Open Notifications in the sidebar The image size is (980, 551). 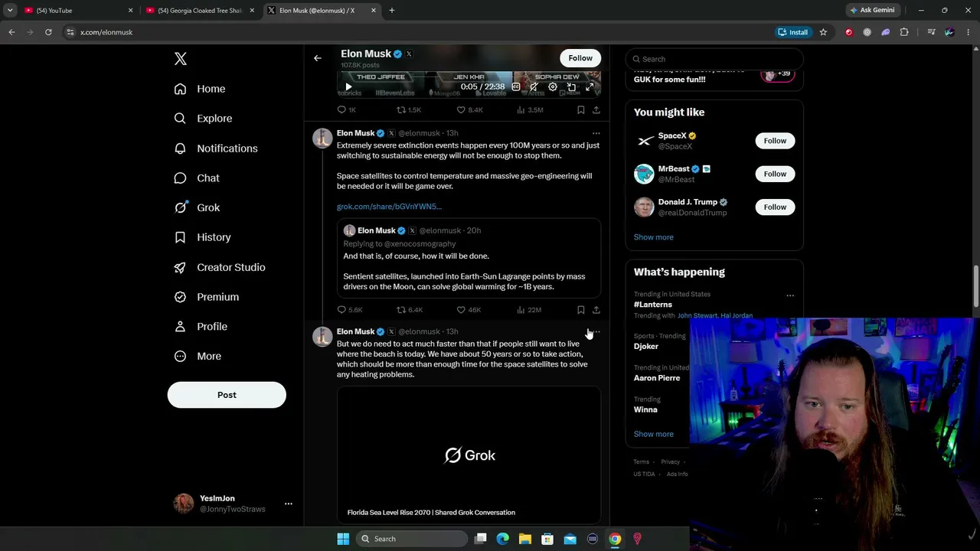click(216, 148)
